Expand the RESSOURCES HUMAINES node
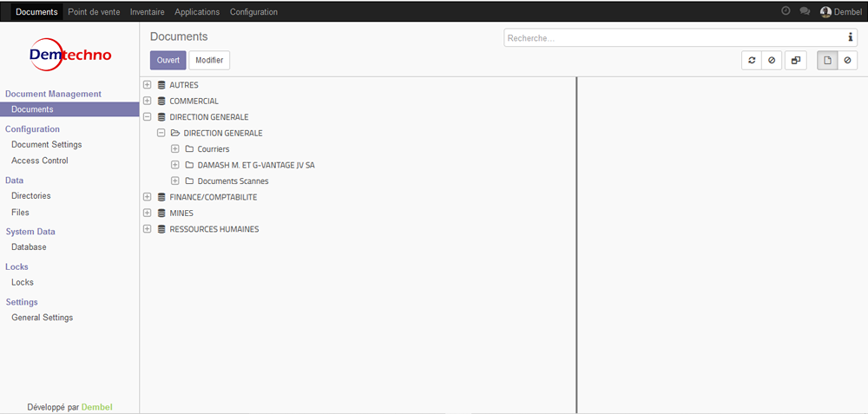The height and width of the screenshot is (414, 868). (x=148, y=229)
